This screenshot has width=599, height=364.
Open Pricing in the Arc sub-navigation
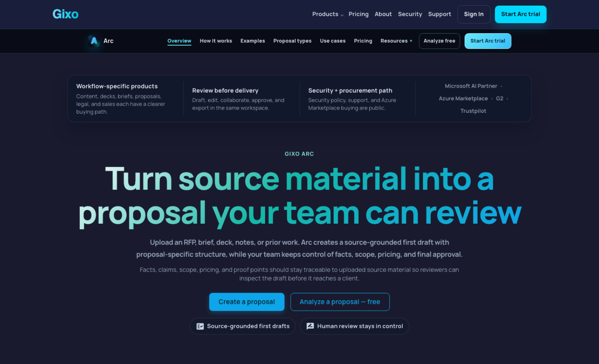point(363,41)
